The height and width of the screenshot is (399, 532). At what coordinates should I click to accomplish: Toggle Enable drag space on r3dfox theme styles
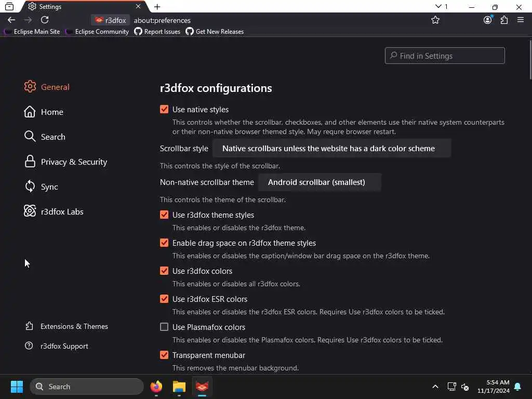click(164, 243)
